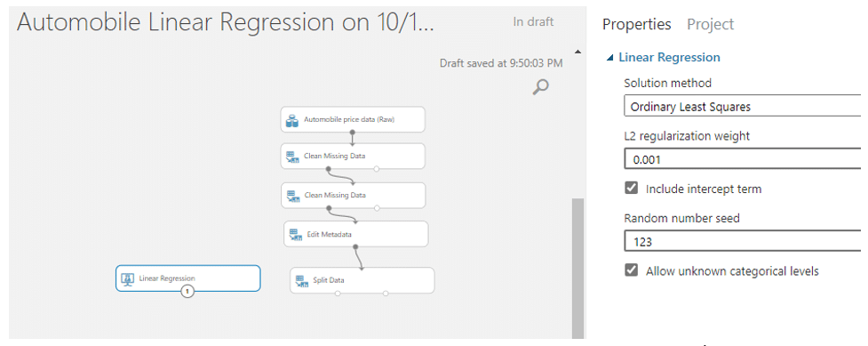Click the scroll up arrow on canvas
This screenshot has height=346, width=868.
tap(578, 52)
